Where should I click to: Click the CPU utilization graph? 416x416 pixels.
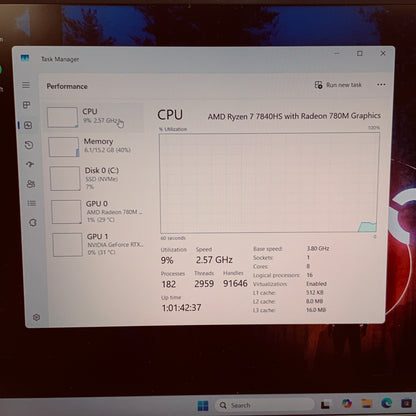pos(269,183)
